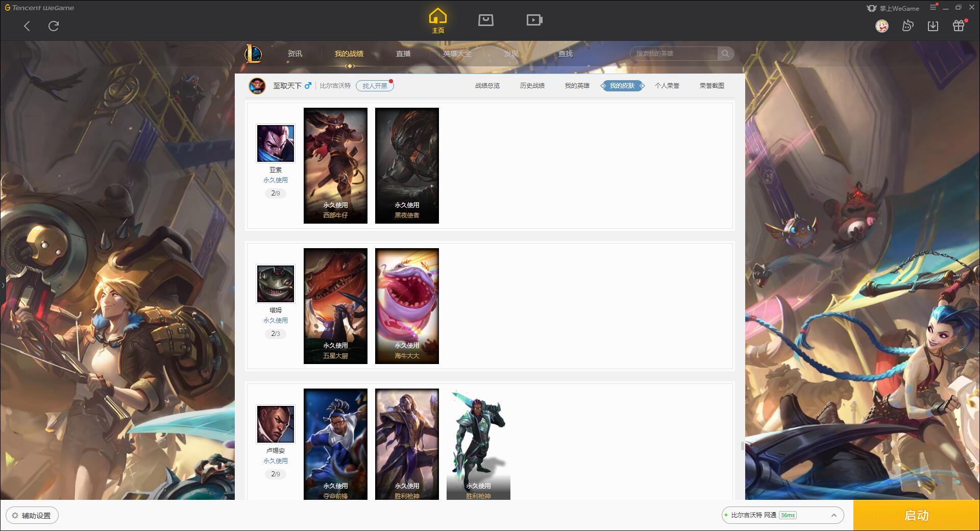
Task: Open the 胜利枪神 model render skin card
Action: [x=478, y=444]
